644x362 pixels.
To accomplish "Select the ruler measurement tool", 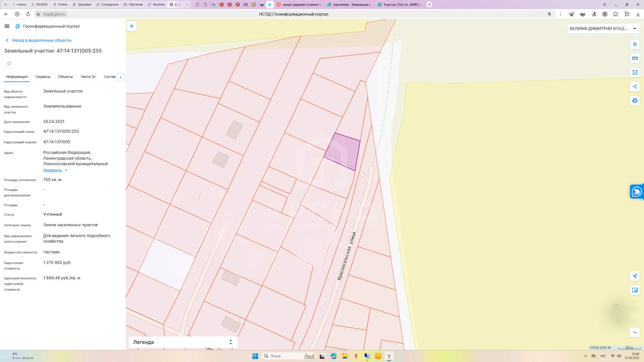I will [635, 58].
